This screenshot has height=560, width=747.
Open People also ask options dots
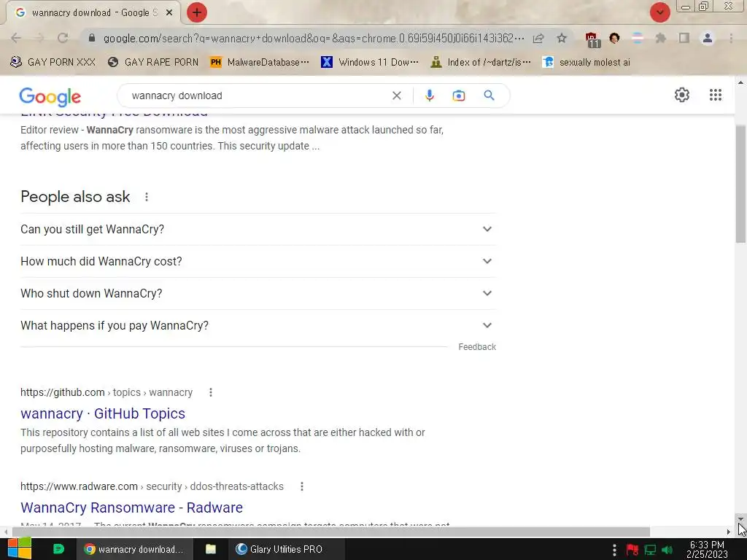click(x=147, y=197)
